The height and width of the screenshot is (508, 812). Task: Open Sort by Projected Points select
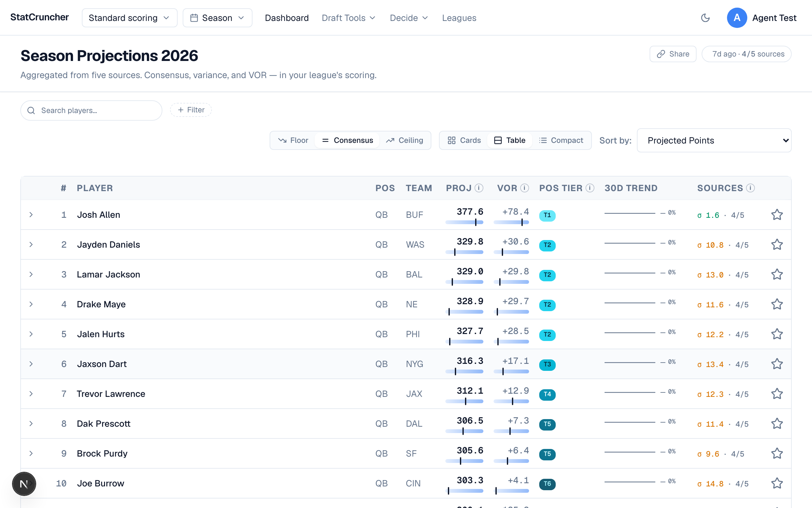(714, 140)
